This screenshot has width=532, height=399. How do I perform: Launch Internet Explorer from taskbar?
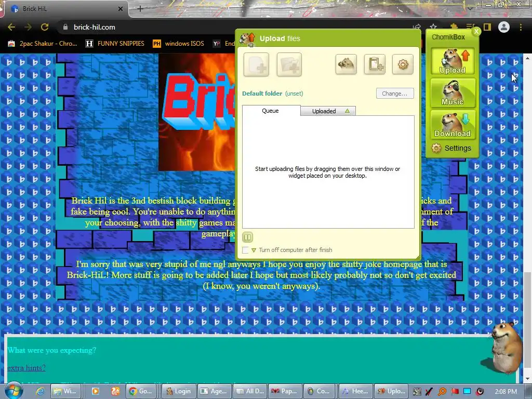click(40, 391)
